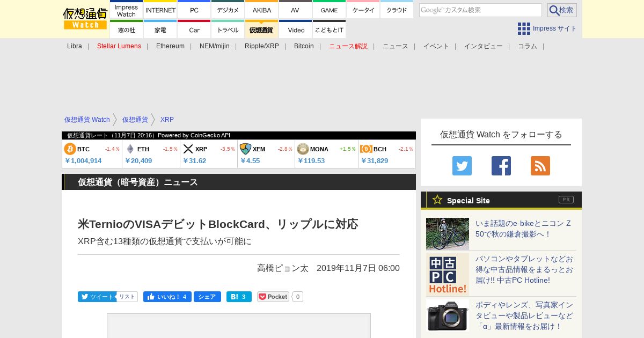Click the Hatena bookmark B! button
Viewport: 644px width, 338px height.
(x=239, y=297)
